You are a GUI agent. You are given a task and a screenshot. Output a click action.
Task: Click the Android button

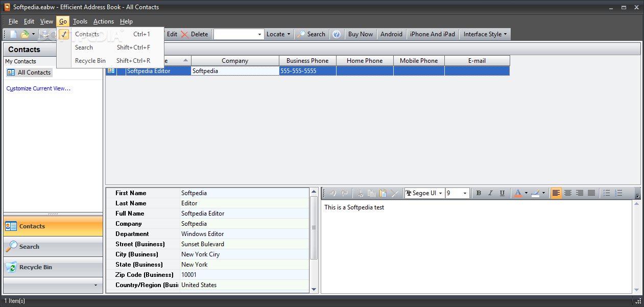392,34
